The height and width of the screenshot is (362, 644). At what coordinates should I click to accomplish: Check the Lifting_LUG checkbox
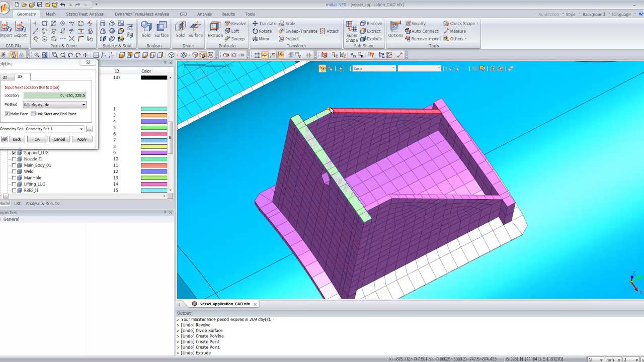[14, 184]
